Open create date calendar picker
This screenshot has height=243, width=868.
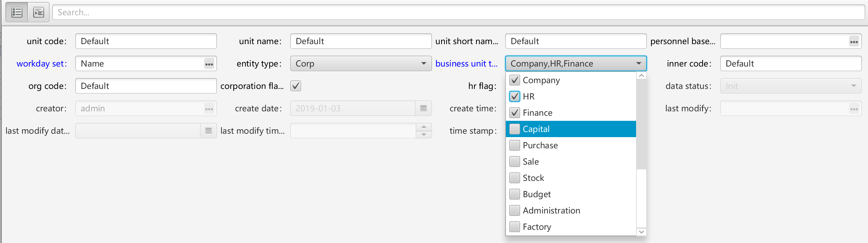[x=423, y=109]
